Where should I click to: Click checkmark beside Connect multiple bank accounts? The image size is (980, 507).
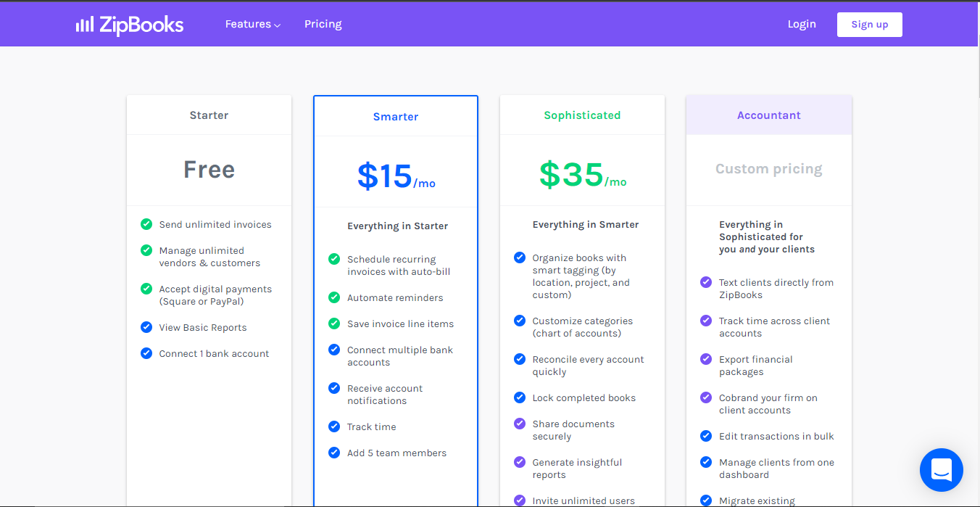[334, 350]
